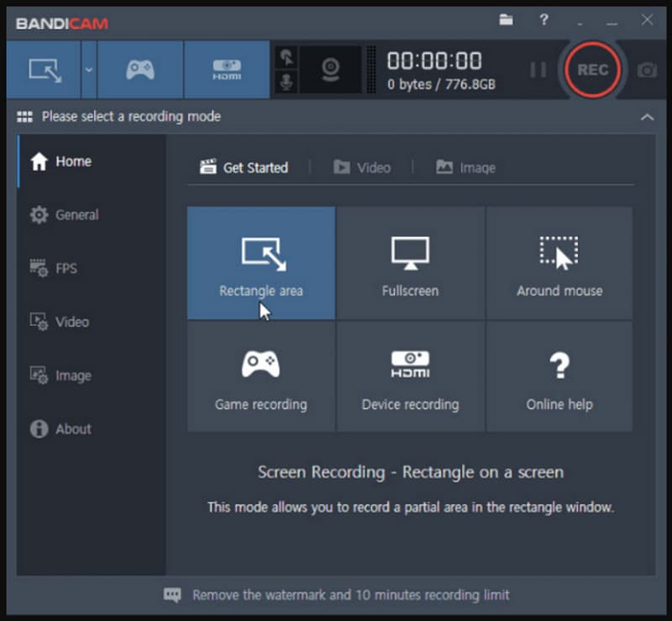Take a screenshot with the camera icon
Viewport: 672px width, 621px height.
pyautogui.click(x=646, y=70)
